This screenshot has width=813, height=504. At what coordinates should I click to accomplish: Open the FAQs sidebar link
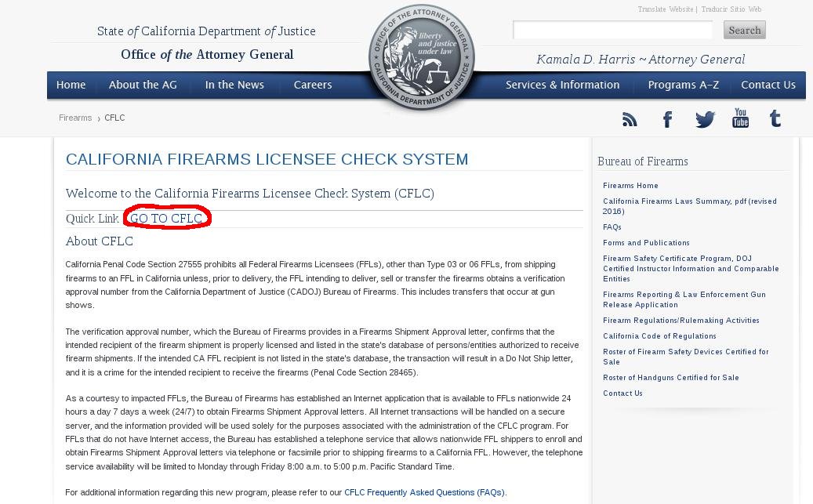pos(612,227)
